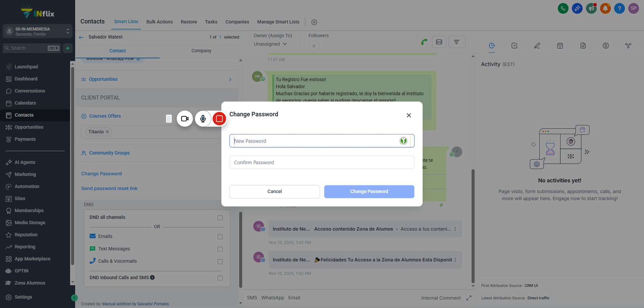Viewport: 644px width, 308px height.
Task: Remove the Titanio tag
Action: (x=107, y=132)
